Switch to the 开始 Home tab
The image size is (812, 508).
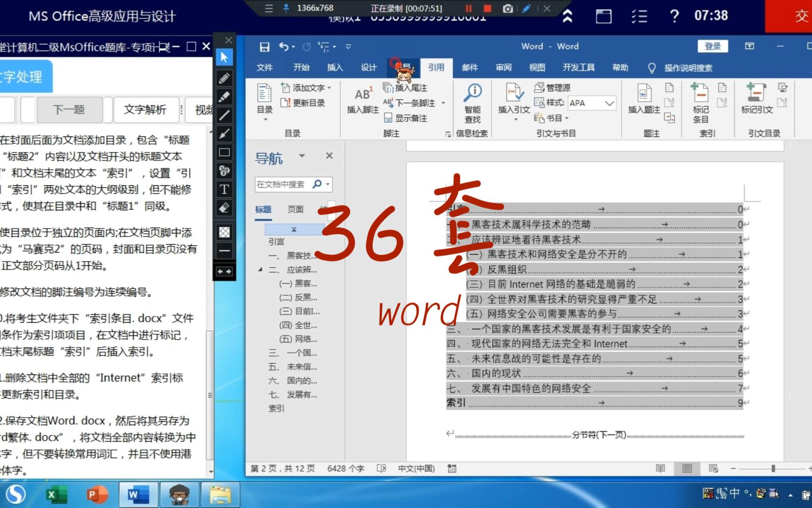pyautogui.click(x=301, y=68)
